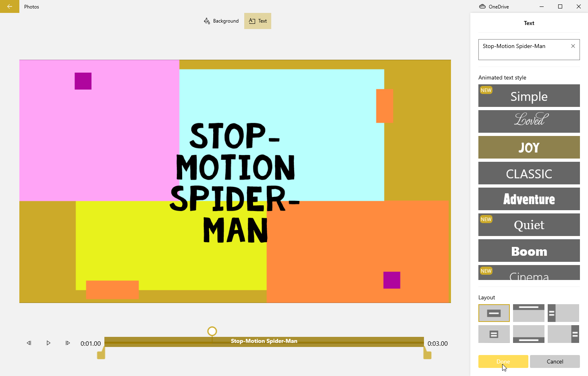
Task: Choose the Cinema text style
Action: [529, 273]
